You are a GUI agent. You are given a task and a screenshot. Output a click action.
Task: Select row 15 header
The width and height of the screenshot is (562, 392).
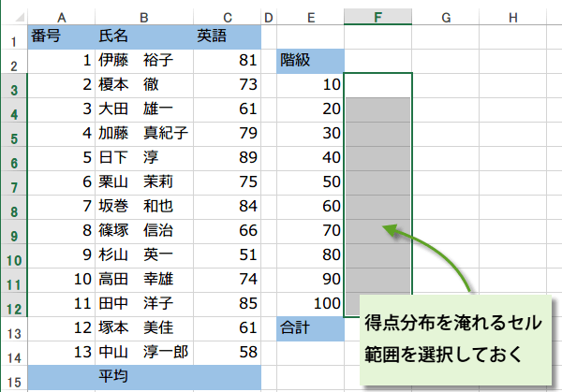14,378
